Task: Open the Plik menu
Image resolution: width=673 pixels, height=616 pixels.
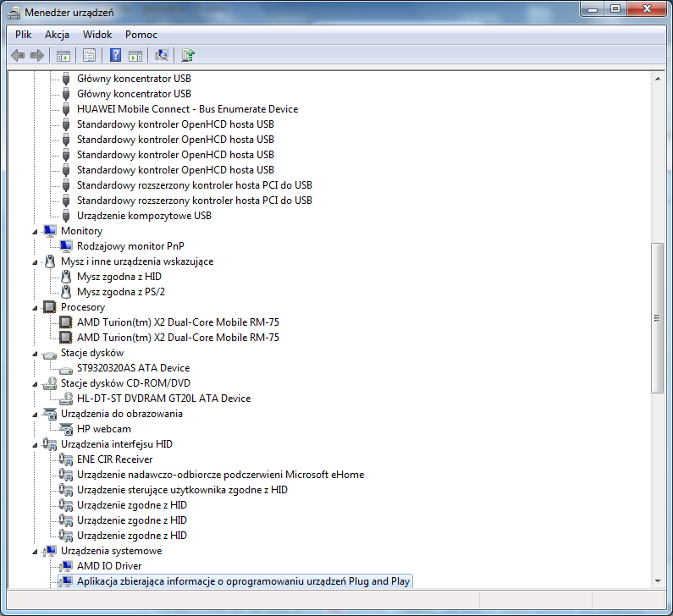Action: [23, 35]
